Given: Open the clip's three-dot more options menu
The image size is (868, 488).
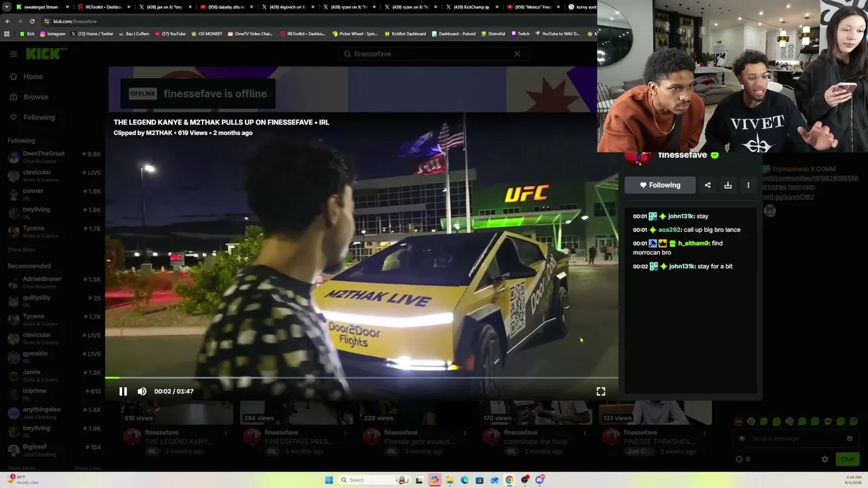Looking at the screenshot, I should coord(748,185).
